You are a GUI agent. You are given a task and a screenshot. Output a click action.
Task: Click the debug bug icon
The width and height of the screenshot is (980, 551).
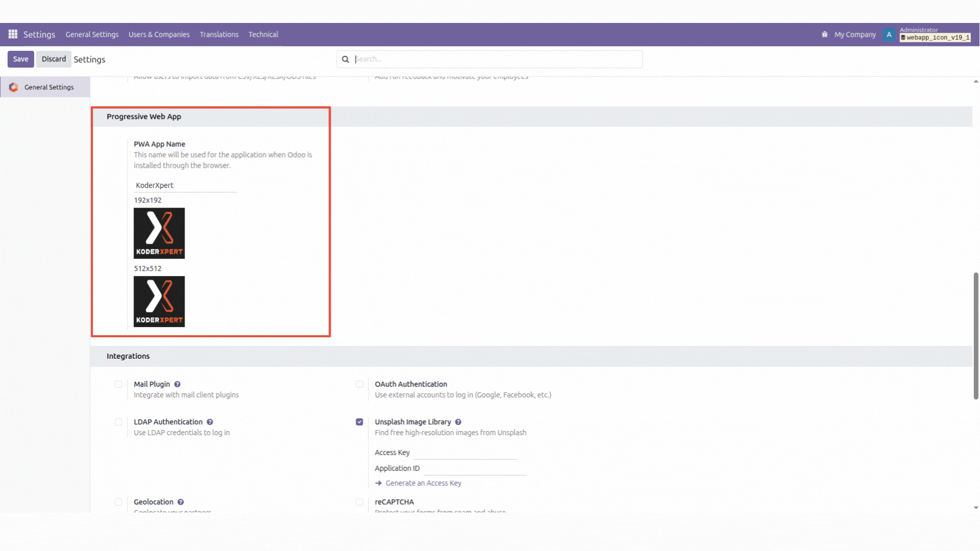(824, 35)
